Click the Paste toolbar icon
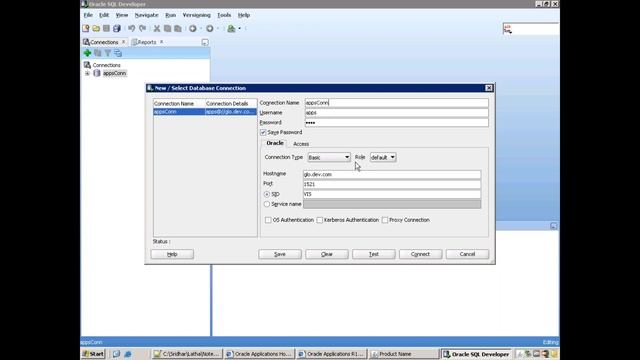 [x=178, y=29]
